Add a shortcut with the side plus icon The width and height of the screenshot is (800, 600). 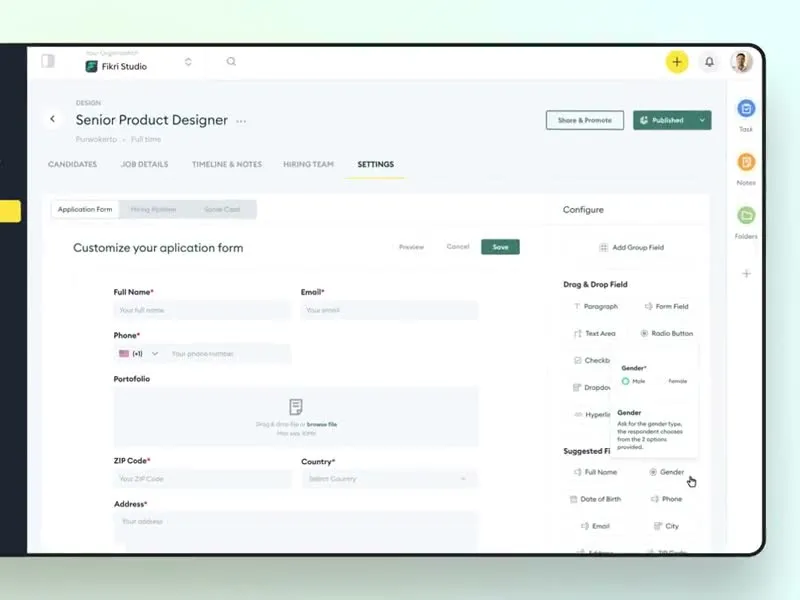(746, 274)
